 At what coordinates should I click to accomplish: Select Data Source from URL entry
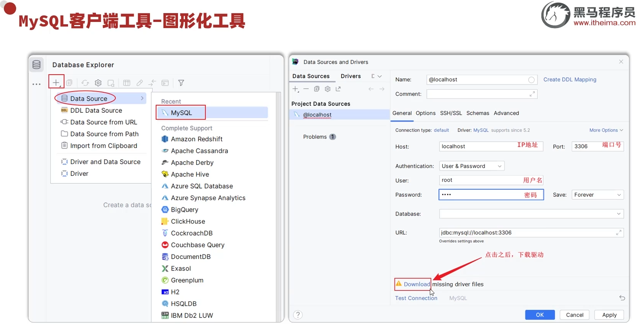pos(99,122)
